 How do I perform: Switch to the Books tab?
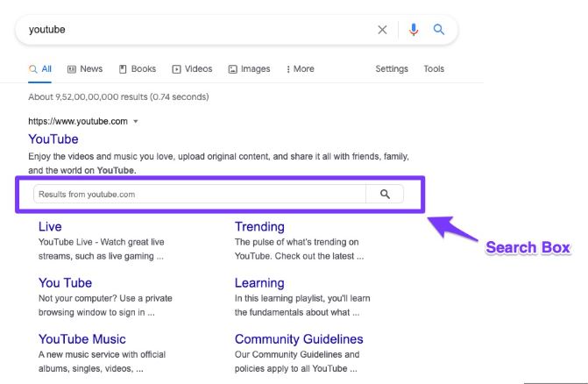pyautogui.click(x=138, y=69)
